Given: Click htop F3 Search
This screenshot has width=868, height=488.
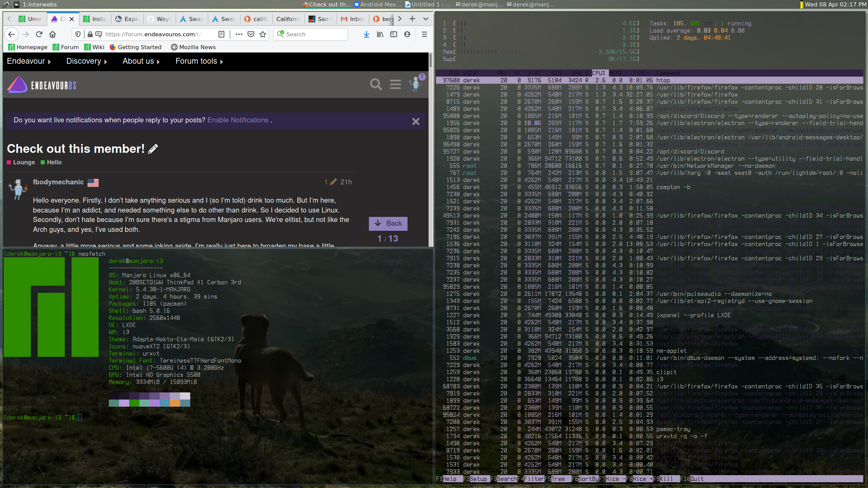Looking at the screenshot, I should click(504, 479).
